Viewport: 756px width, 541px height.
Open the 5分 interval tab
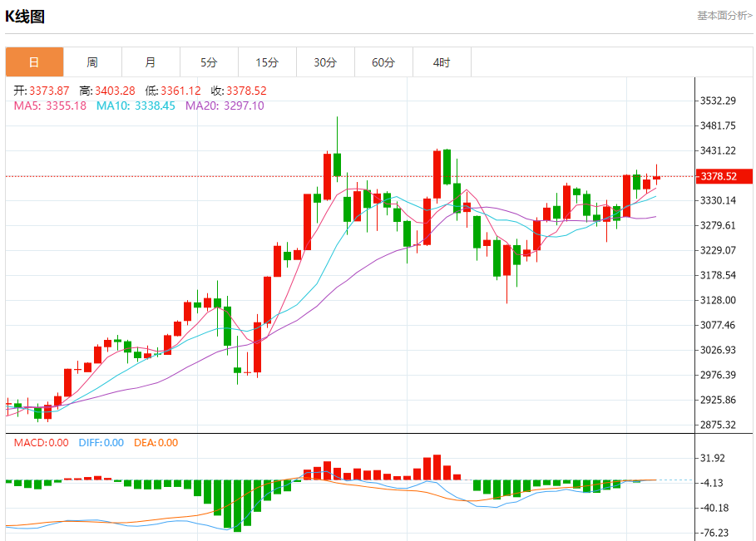tap(210, 62)
